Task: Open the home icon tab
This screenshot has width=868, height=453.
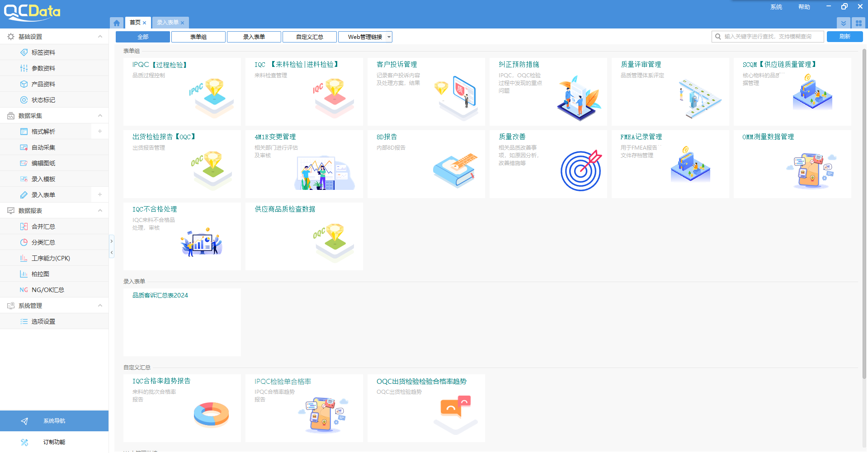Action: click(117, 23)
